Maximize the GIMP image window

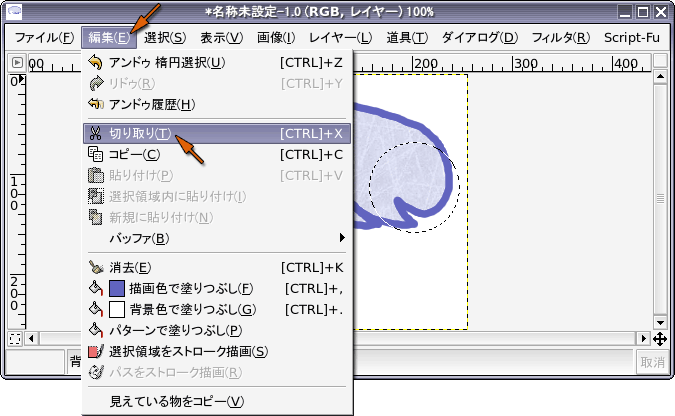643,12
